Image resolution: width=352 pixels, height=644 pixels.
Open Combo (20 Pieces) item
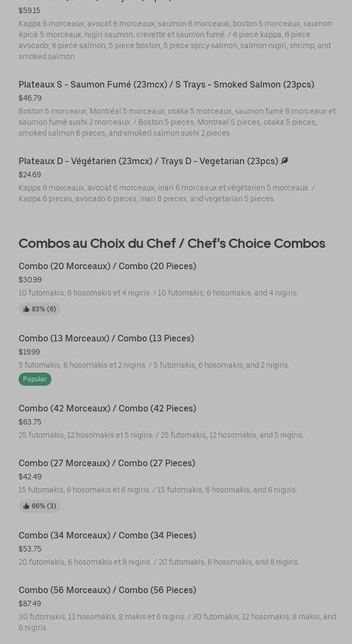coord(107,266)
